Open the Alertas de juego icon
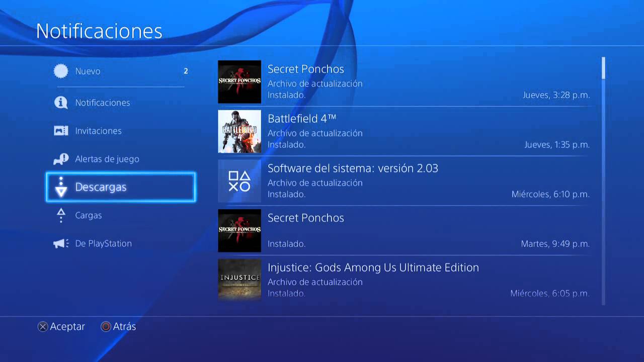644x362 pixels. 61,159
